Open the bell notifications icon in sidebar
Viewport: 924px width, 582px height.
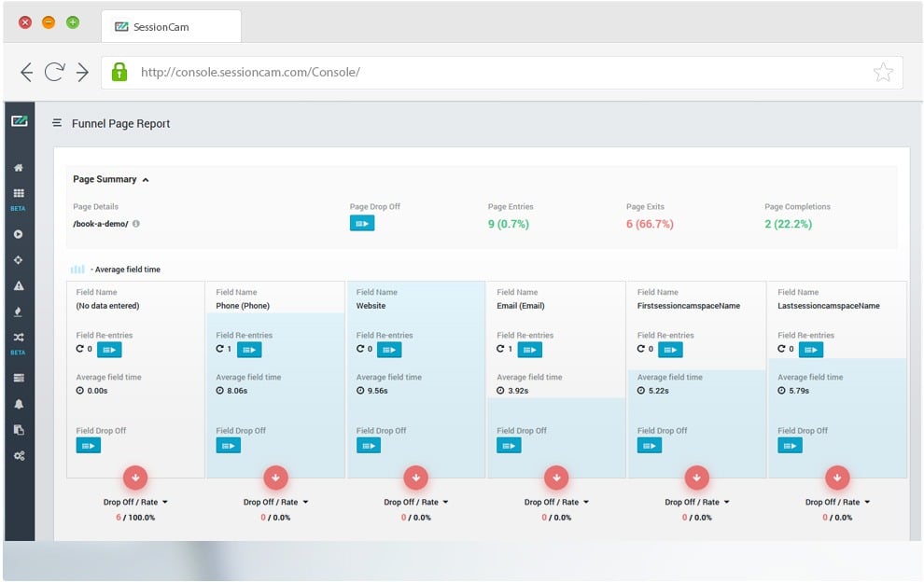click(19, 404)
